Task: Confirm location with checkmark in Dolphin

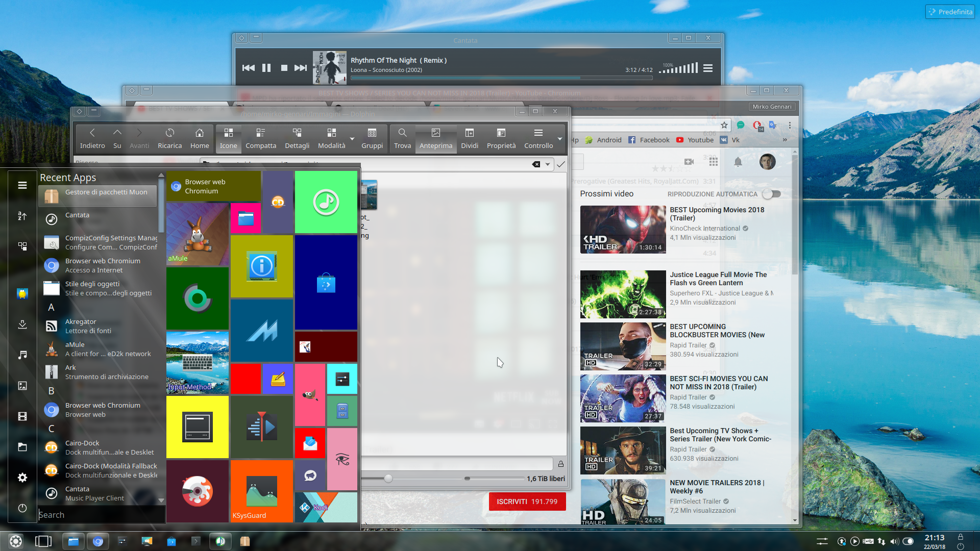Action: point(561,164)
